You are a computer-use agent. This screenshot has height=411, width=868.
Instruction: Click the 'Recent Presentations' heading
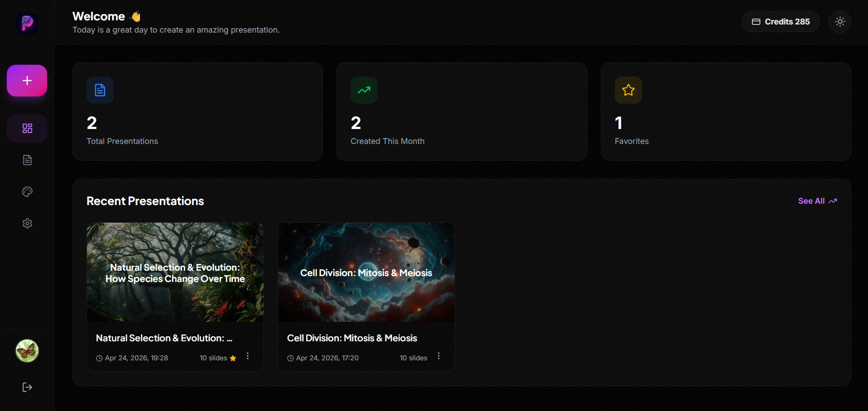[x=145, y=201]
